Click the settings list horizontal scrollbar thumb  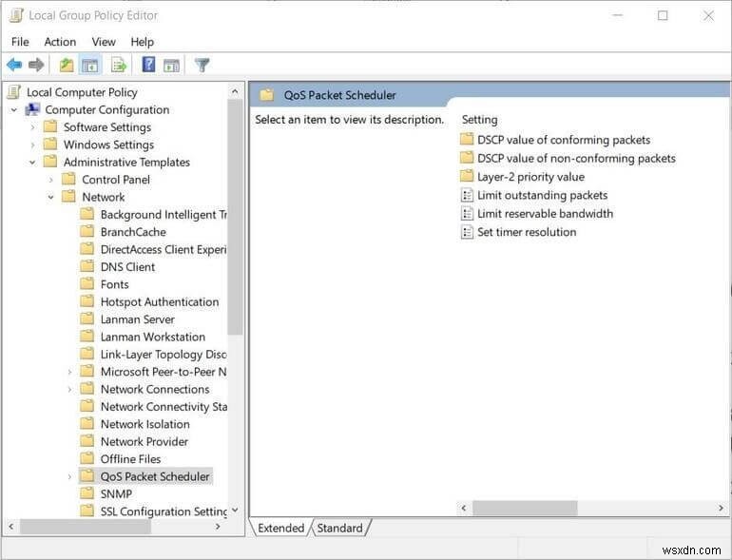pos(525,508)
